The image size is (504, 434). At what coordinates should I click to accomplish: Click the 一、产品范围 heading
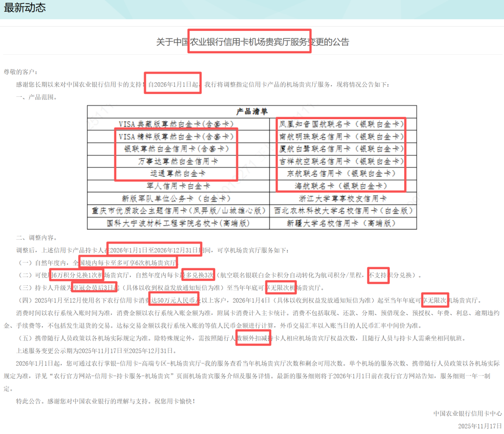[37, 97]
